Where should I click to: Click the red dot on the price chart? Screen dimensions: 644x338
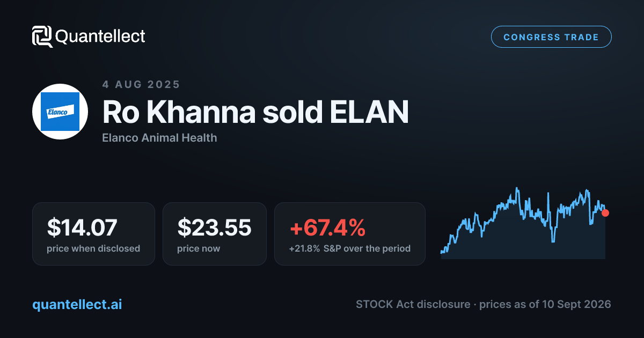[605, 213]
